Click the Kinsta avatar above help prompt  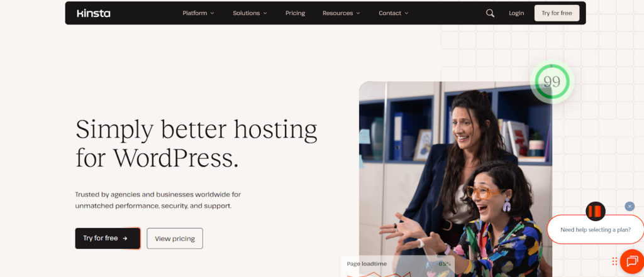coord(596,212)
